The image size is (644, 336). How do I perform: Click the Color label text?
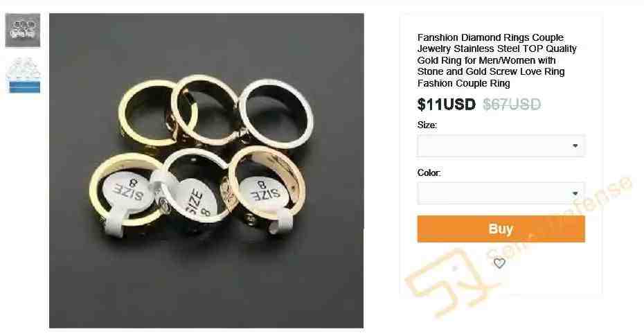coord(429,173)
